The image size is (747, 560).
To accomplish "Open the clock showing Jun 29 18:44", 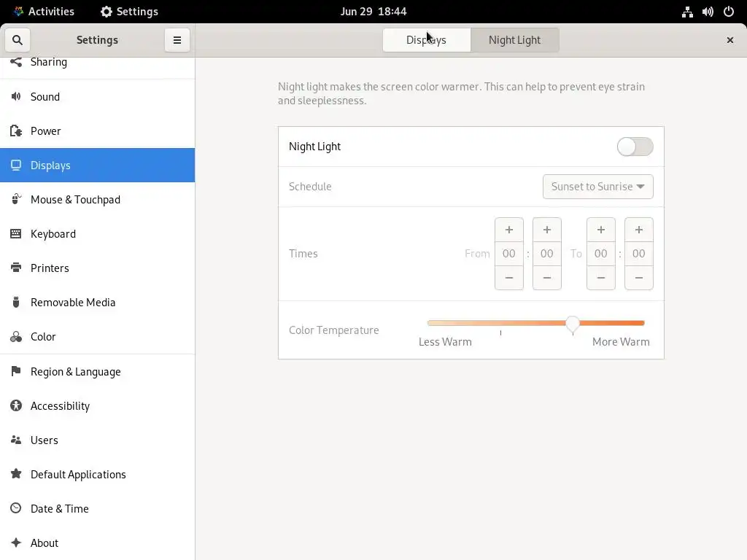I will click(x=373, y=12).
